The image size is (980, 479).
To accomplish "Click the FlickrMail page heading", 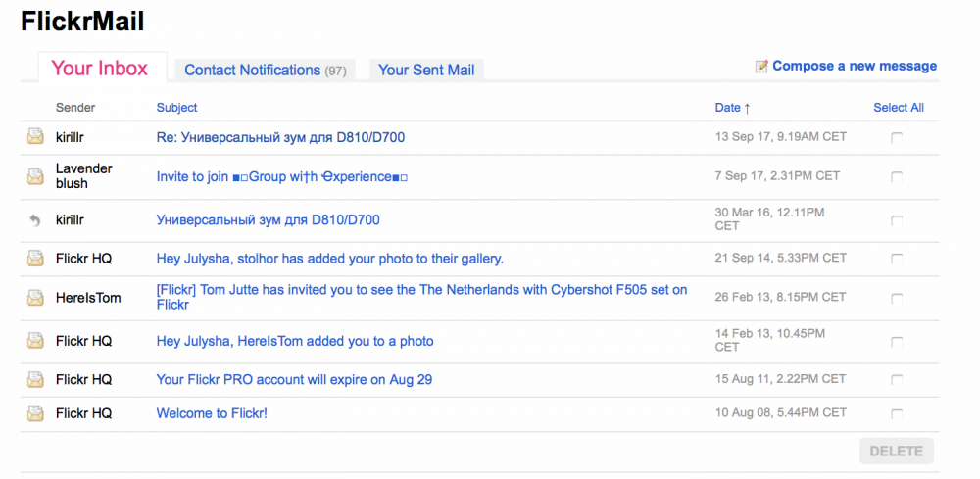I will tap(82, 22).
